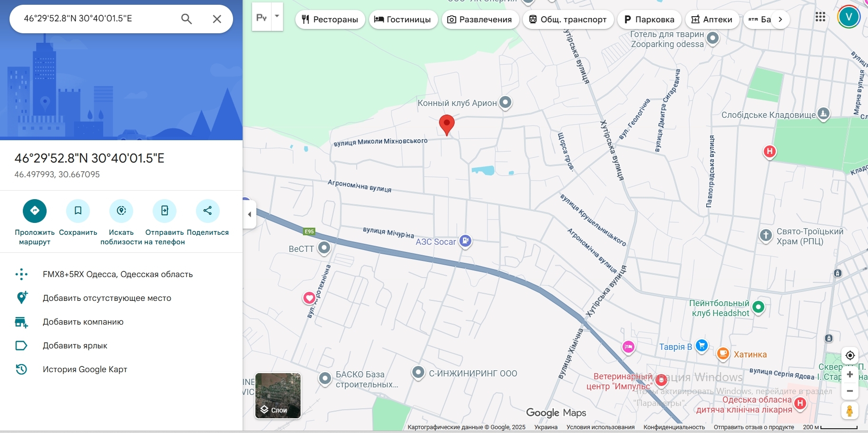The width and height of the screenshot is (868, 433).
Task: Send location to phone icon
Action: coord(165,211)
